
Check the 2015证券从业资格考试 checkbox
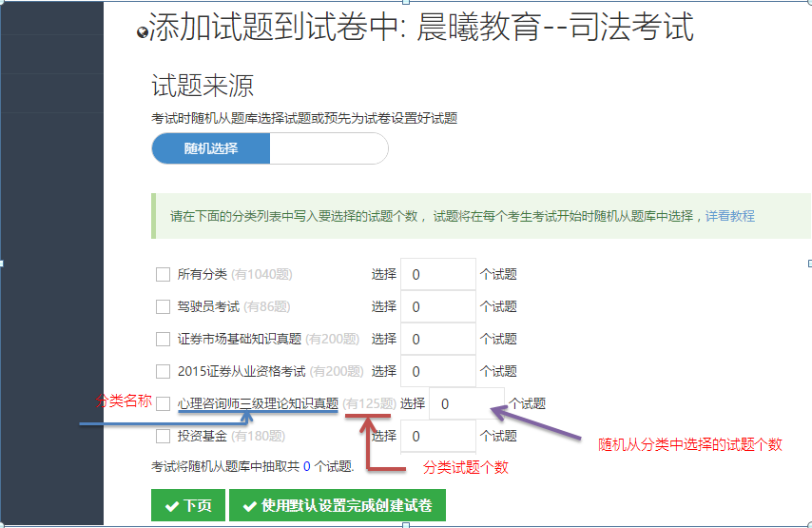click(164, 371)
